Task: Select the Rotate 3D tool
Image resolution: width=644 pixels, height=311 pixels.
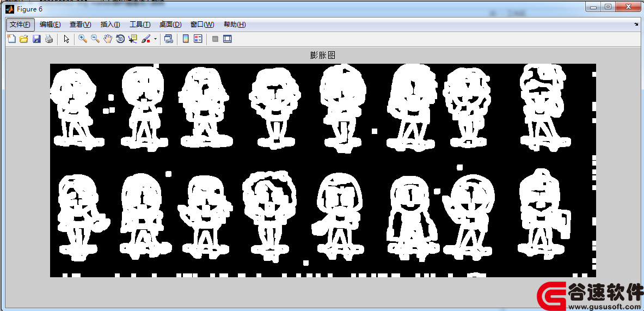Action: point(120,39)
